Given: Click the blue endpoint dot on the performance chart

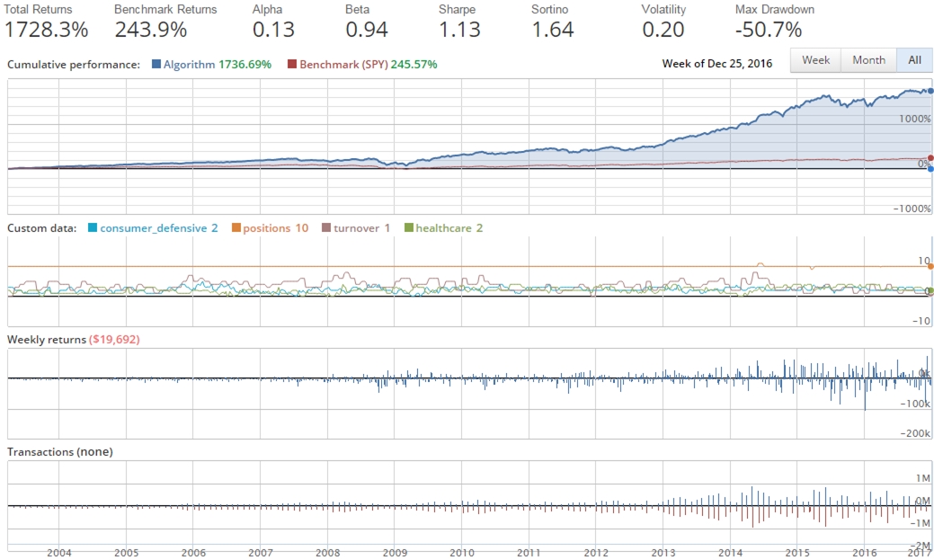Looking at the screenshot, I should pyautogui.click(x=929, y=91).
